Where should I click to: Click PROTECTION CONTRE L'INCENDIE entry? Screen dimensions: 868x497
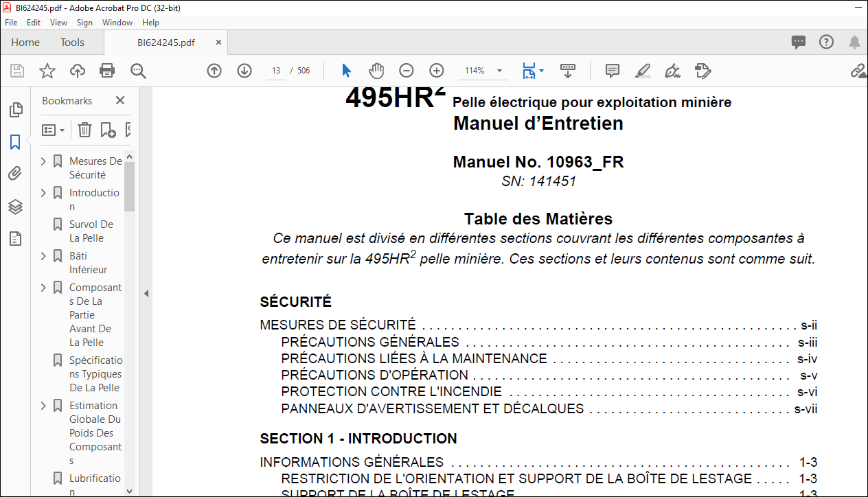(391, 392)
